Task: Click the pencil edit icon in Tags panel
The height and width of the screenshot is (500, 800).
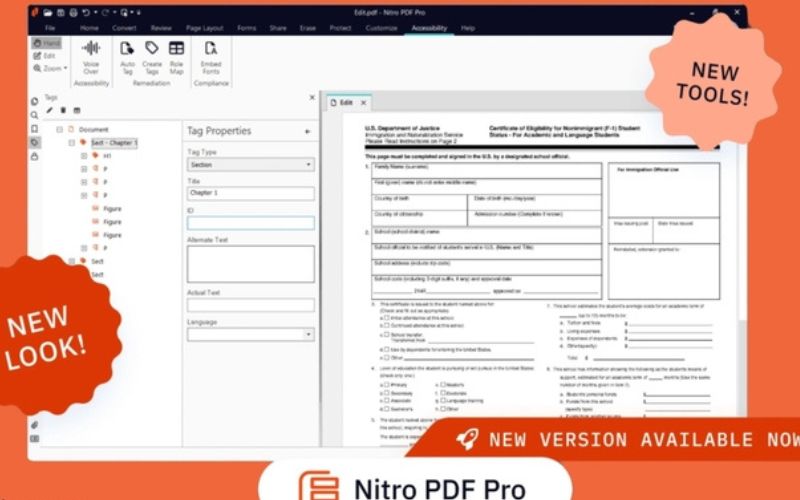Action: point(49,110)
